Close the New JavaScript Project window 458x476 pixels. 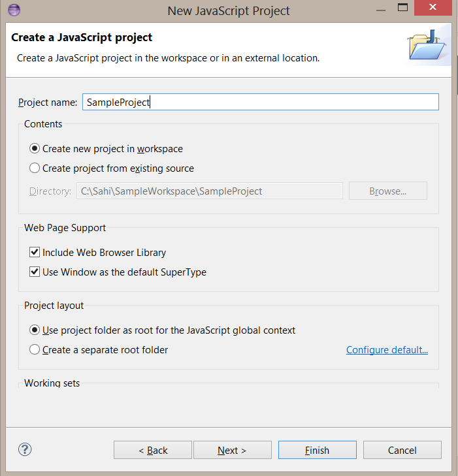[433, 7]
